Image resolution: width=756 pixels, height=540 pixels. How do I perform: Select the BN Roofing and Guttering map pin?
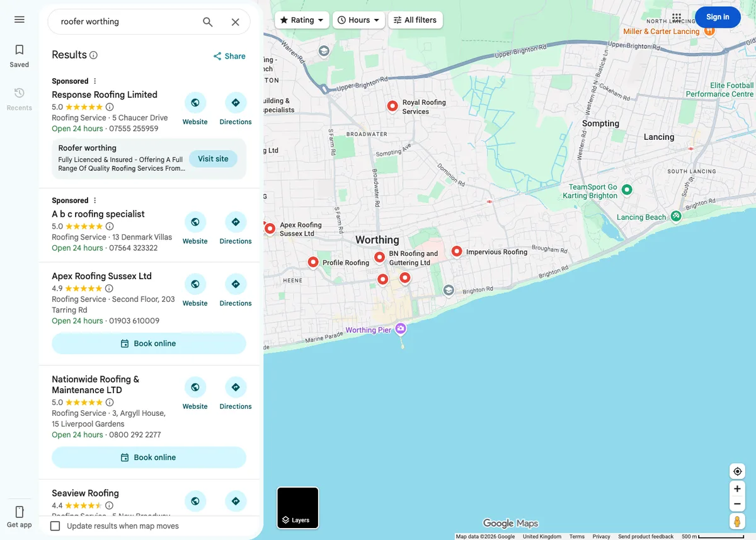(379, 257)
